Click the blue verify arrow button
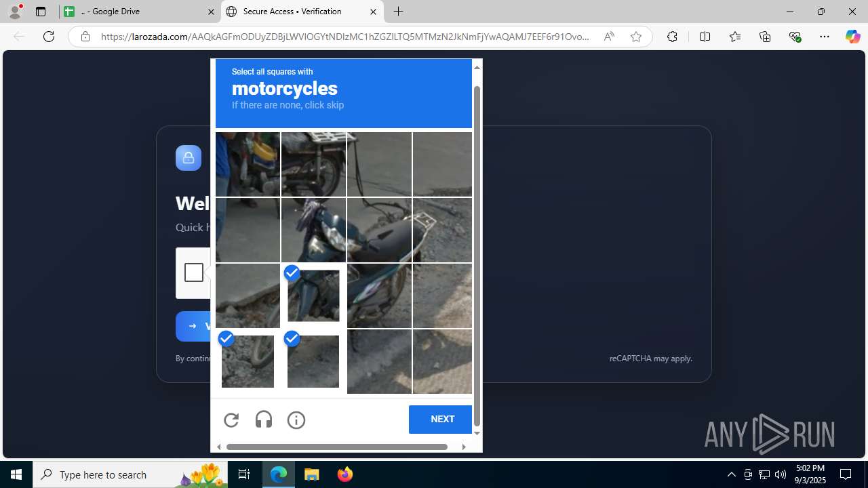Image resolution: width=868 pixels, height=488 pixels. point(193,326)
